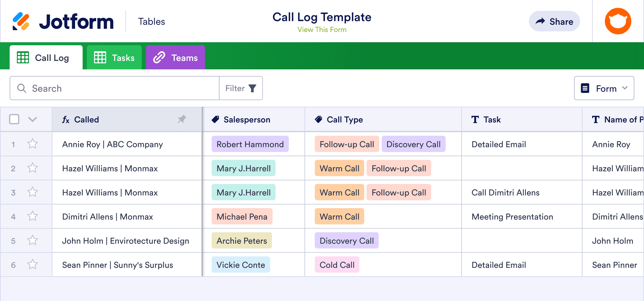Star the Dimitri Allens row

point(33,216)
